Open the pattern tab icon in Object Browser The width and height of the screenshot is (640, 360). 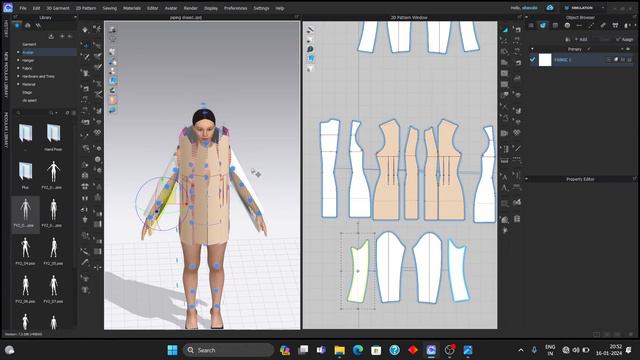(555, 25)
